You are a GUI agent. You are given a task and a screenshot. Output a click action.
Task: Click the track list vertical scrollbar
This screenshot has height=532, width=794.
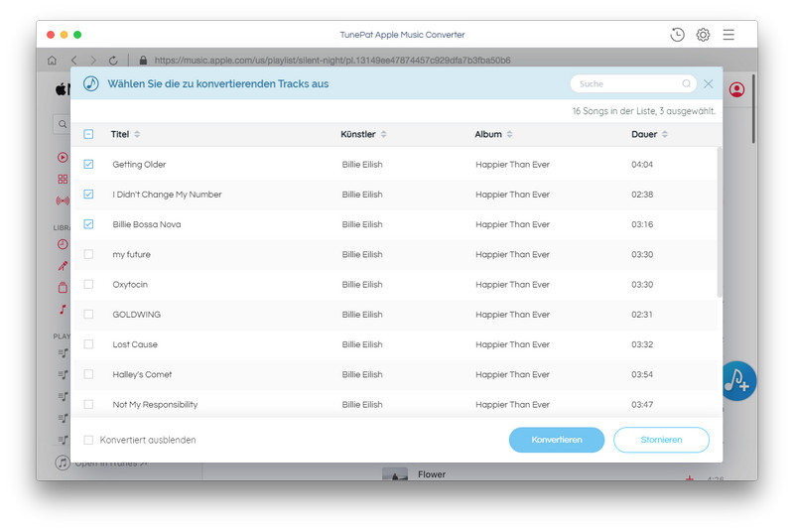[719, 222]
